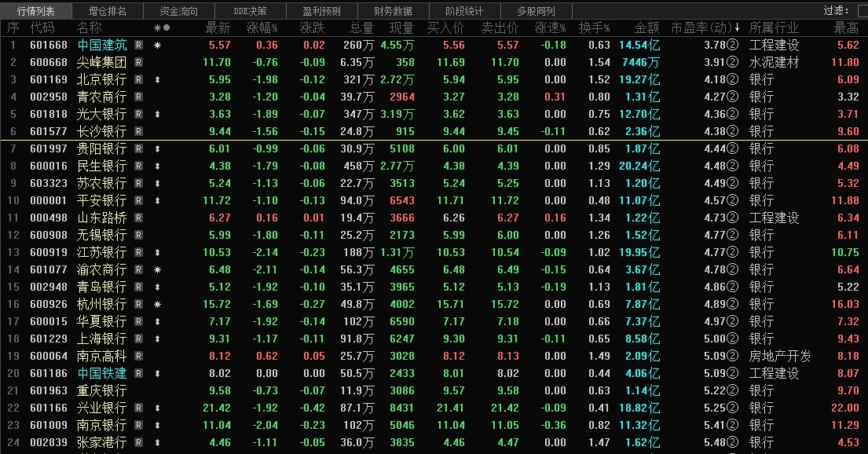Viewport: 868px width, 454px height.
Task: Click the 过滤 filter label
Action: 836,10
